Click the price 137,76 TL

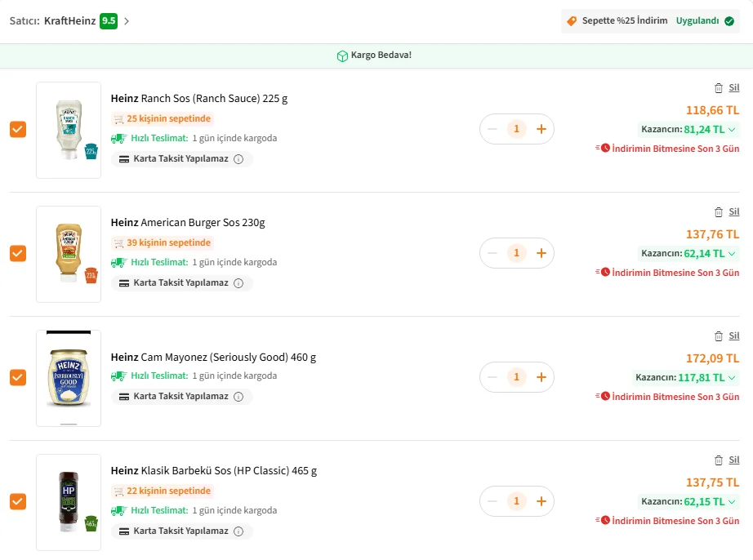point(713,234)
